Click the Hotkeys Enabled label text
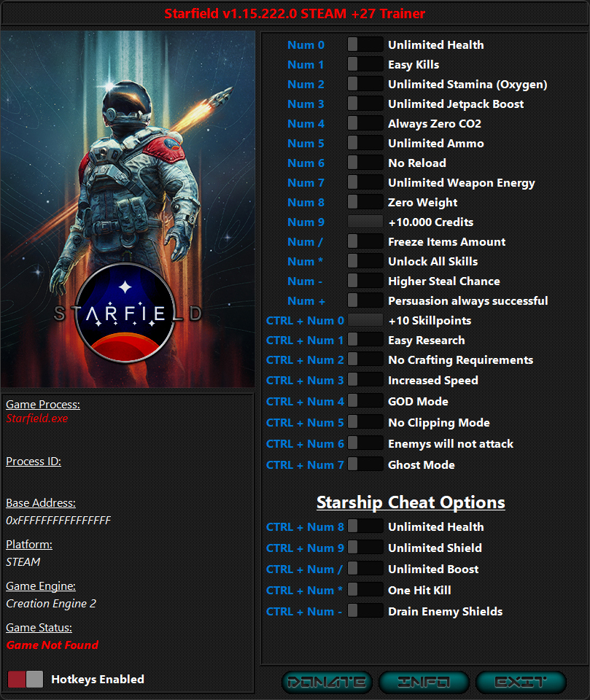 98,679
